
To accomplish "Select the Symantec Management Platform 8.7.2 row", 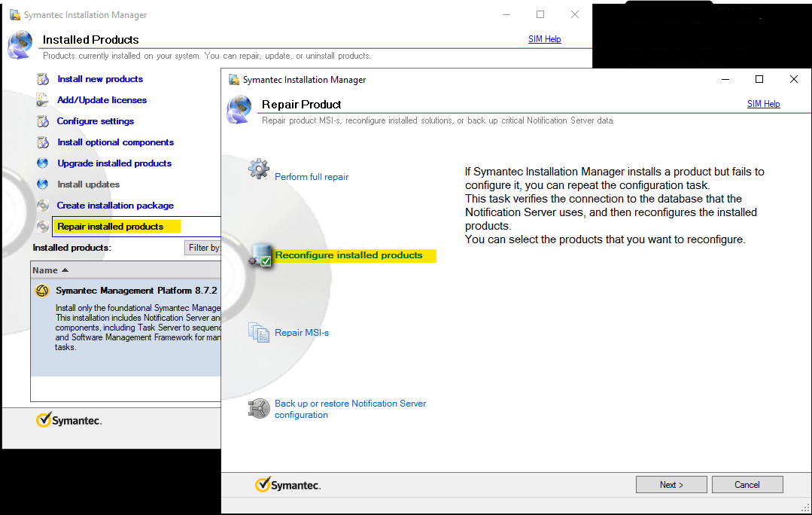I will pyautogui.click(x=126, y=328).
